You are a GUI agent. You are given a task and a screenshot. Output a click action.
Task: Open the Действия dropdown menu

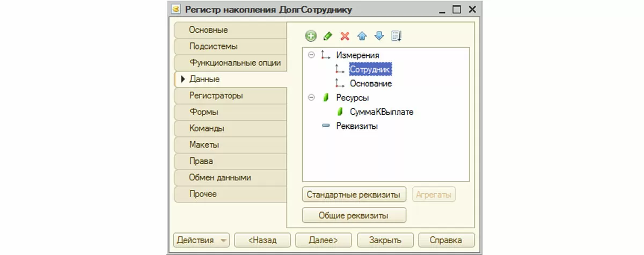tap(201, 240)
